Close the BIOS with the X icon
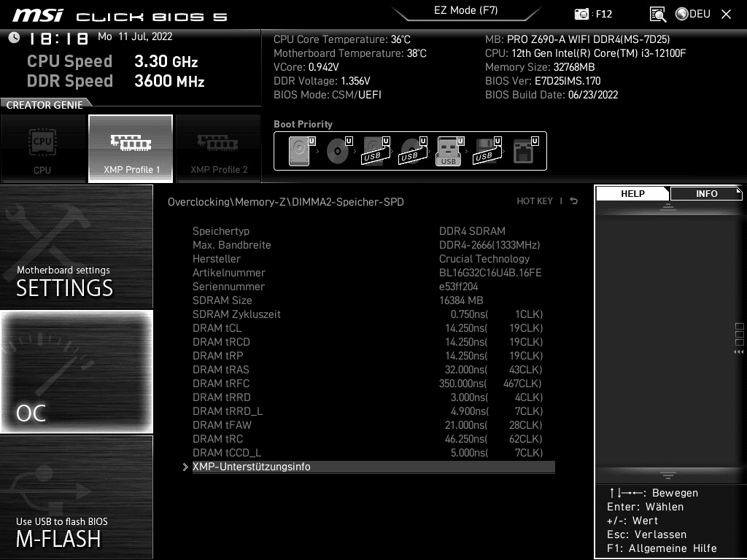The image size is (747, 560). point(726,15)
